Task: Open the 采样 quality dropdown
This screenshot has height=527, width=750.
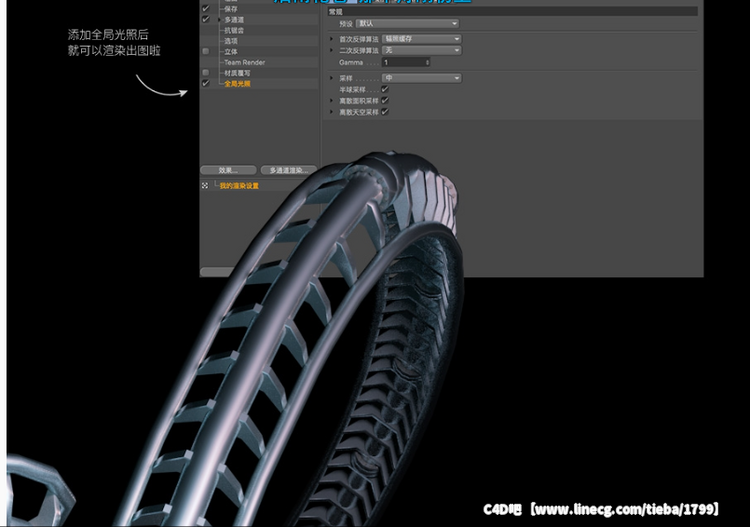Action: click(x=422, y=78)
